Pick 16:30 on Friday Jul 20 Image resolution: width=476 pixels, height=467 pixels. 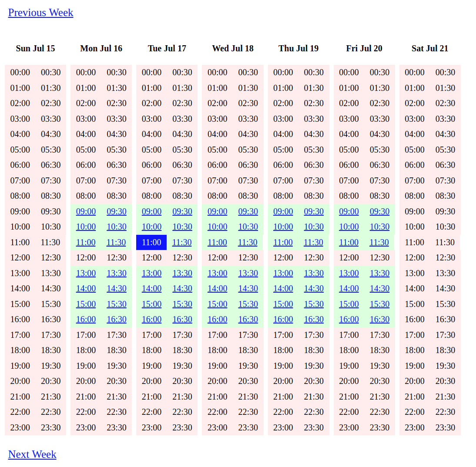point(379,319)
